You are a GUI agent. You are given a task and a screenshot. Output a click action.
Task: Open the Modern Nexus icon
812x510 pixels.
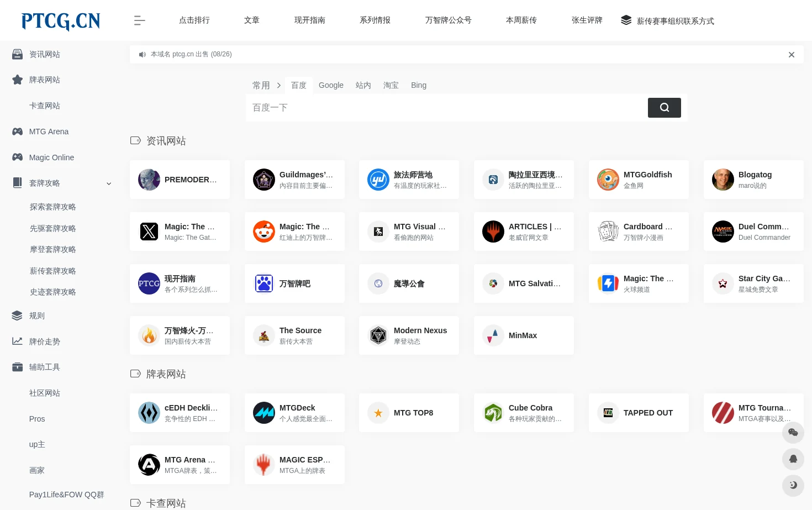point(378,335)
